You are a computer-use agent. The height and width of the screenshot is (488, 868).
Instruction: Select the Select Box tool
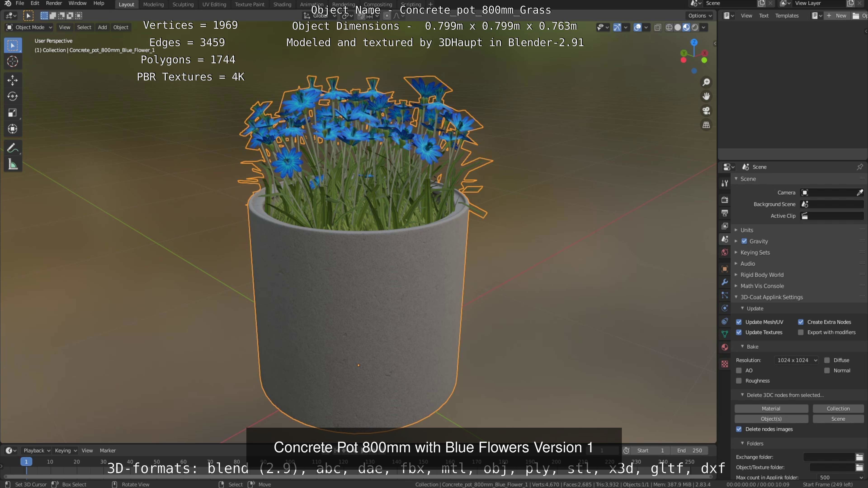point(13,45)
